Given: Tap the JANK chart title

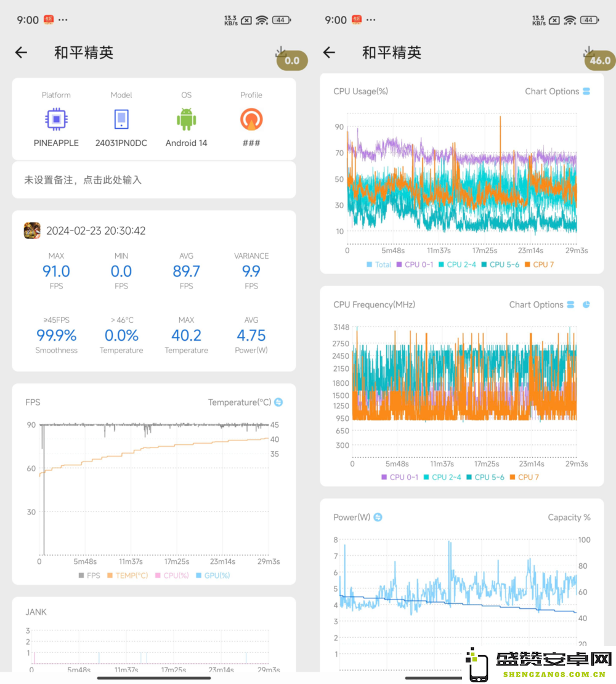Looking at the screenshot, I should 36,612.
